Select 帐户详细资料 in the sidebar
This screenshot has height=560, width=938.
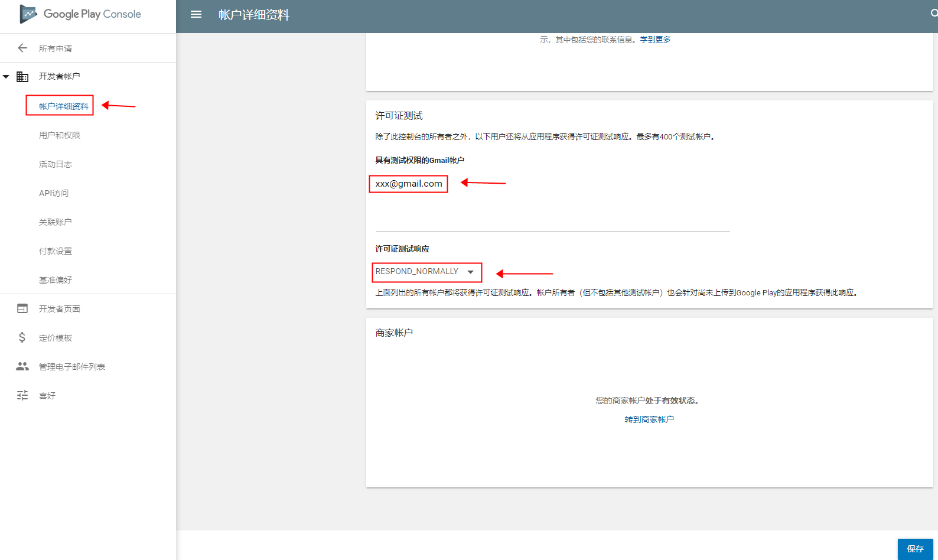[x=64, y=106]
